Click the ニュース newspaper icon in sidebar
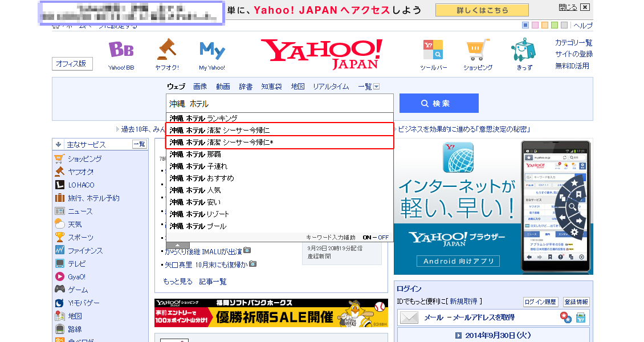This screenshot has width=644, height=342. [59, 211]
